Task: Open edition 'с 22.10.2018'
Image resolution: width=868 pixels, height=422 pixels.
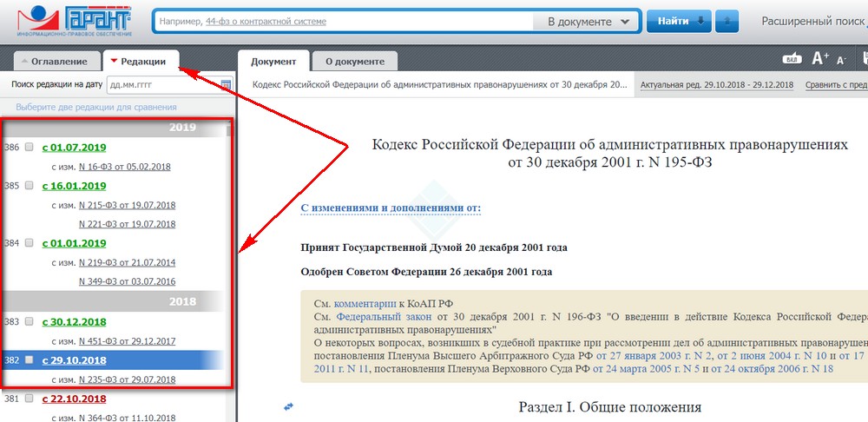Action: pyautogui.click(x=74, y=399)
